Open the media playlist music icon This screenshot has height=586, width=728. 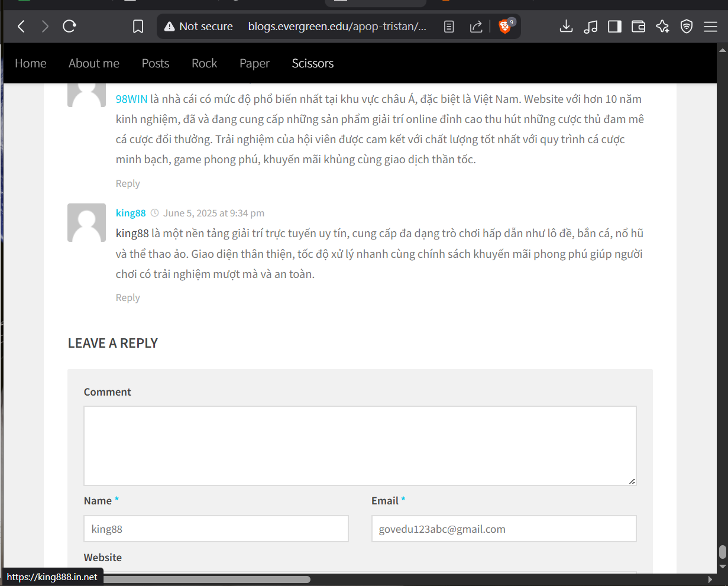[x=590, y=26]
